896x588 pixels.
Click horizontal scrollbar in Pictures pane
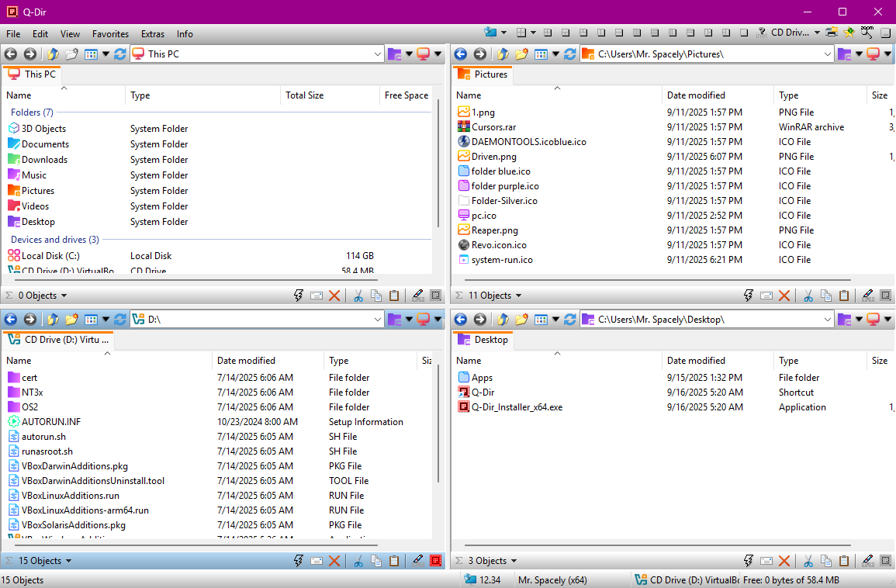point(658,280)
